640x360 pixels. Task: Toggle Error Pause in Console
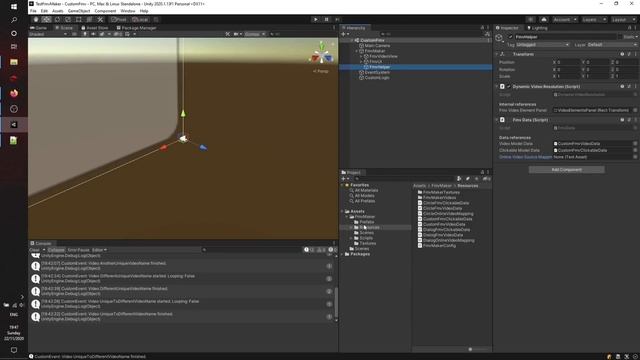tap(78, 250)
